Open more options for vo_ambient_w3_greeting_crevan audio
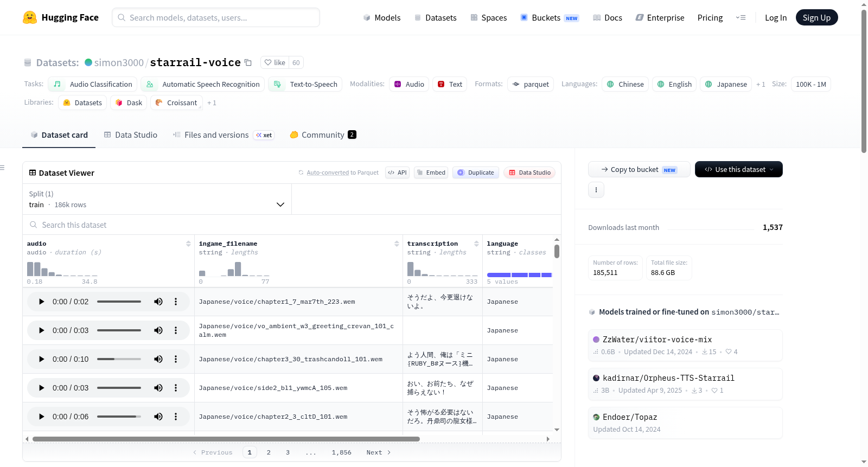Viewport: 868px width, 467px height. point(176,330)
